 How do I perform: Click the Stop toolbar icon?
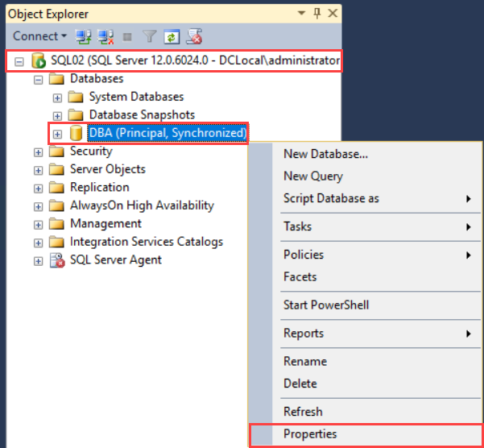[127, 37]
